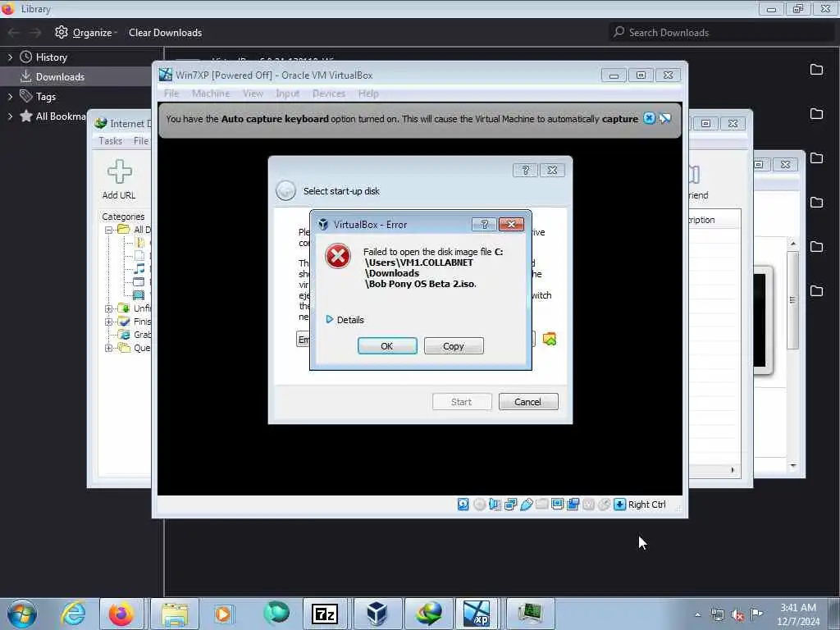Show hidden system tray icons
Screen dimensions: 840x630
point(697,615)
